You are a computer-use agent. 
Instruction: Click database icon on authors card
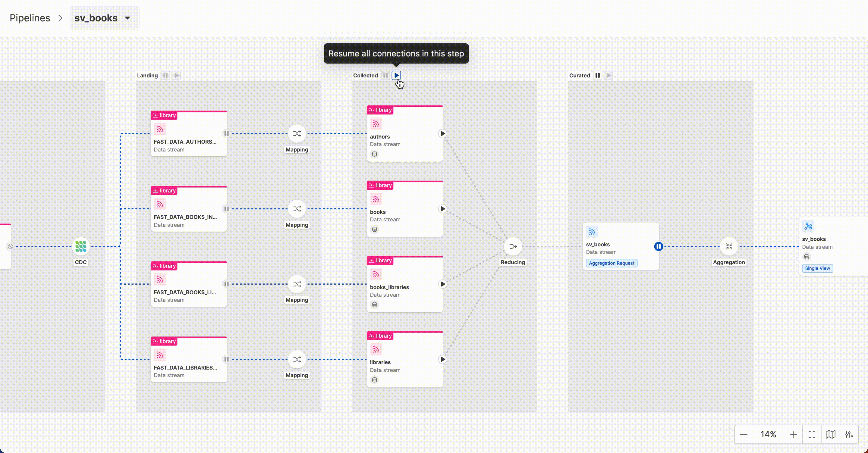(x=374, y=154)
